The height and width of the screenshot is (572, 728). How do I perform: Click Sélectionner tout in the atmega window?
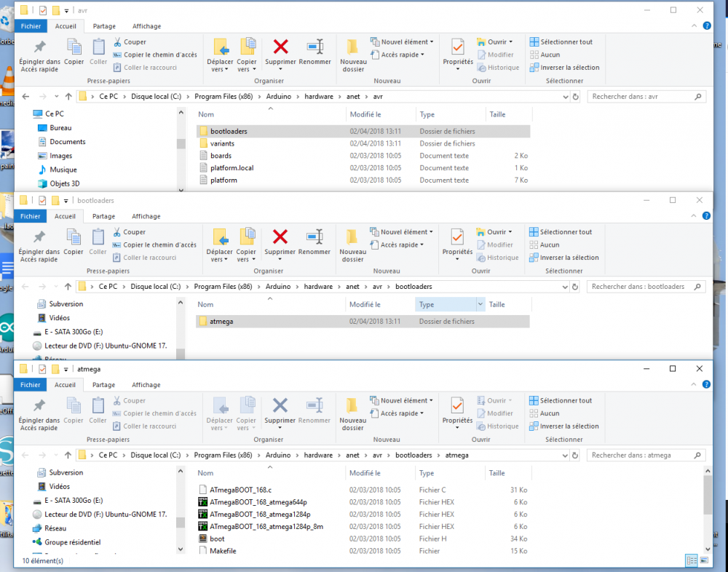(561, 400)
